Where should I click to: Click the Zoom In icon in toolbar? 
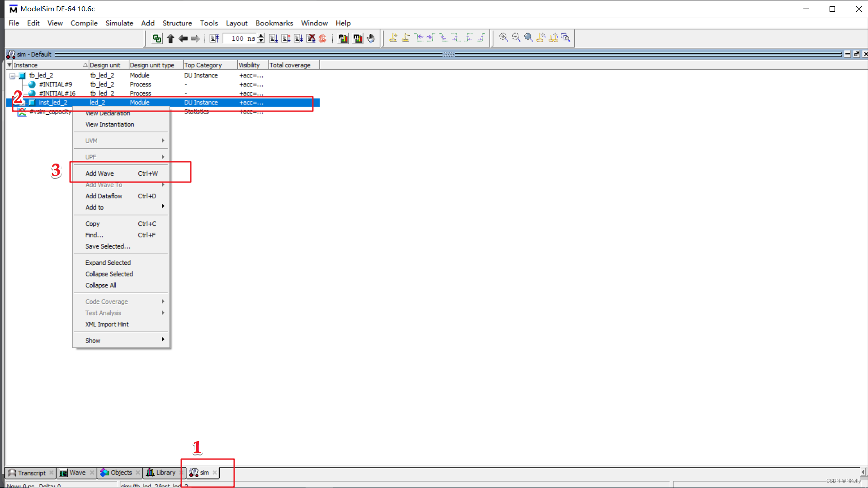coord(504,38)
